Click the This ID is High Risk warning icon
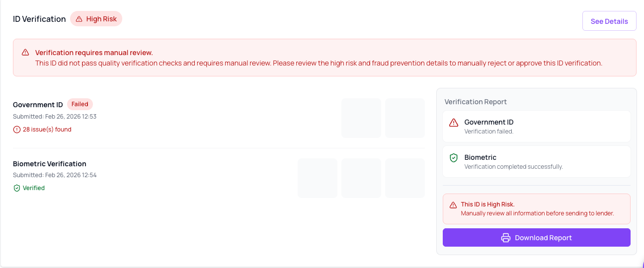Screen dimensions: 644x268 453,205
